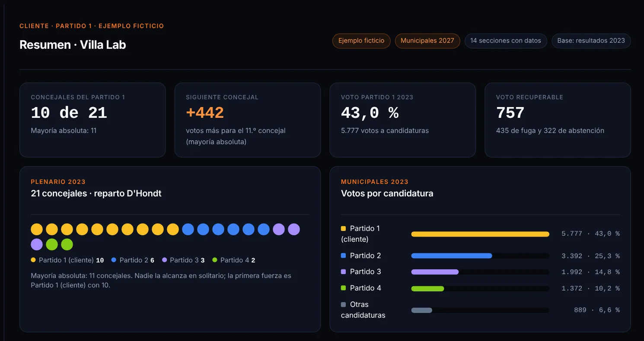Click the green Partido 4 vote bar
This screenshot has width=644, height=341.
point(427,288)
